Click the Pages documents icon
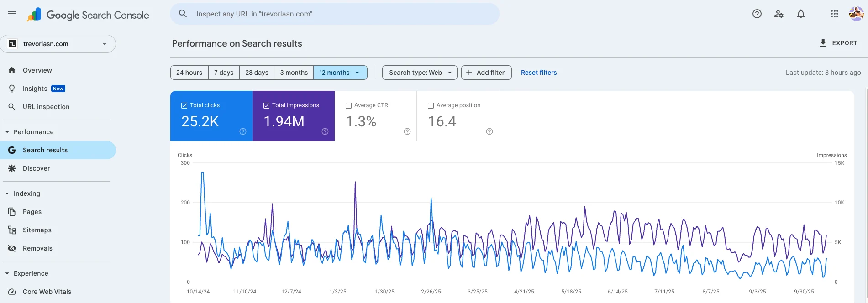This screenshot has height=303, width=868. 12,212
